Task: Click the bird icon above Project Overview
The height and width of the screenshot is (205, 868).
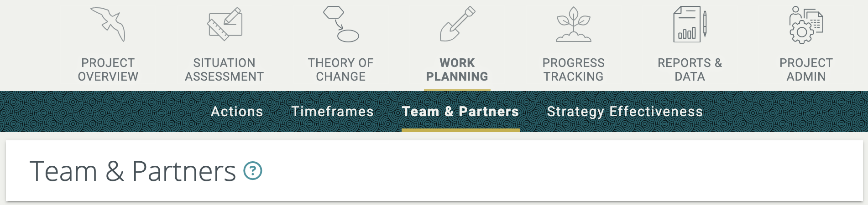Action: [x=108, y=24]
